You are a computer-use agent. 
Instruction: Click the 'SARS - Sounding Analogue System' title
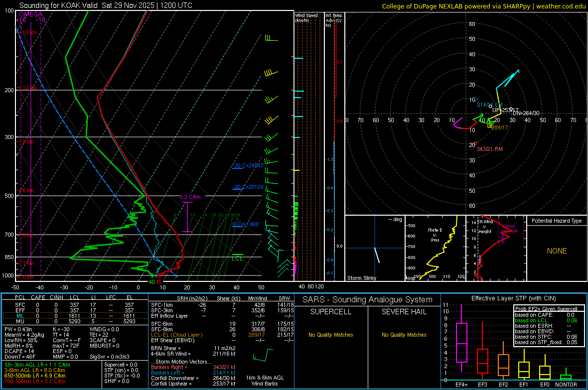pyautogui.click(x=367, y=300)
